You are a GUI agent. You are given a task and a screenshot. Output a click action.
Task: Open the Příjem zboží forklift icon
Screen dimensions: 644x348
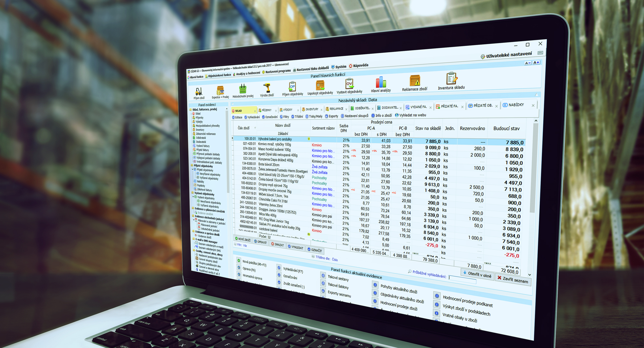[x=199, y=92]
